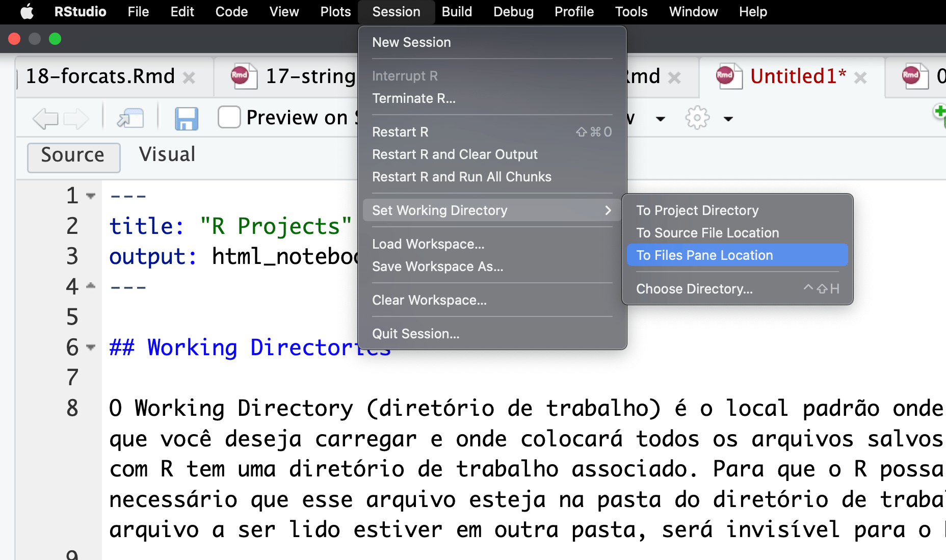
Task: Click the back navigation arrow icon
Action: pos(45,119)
